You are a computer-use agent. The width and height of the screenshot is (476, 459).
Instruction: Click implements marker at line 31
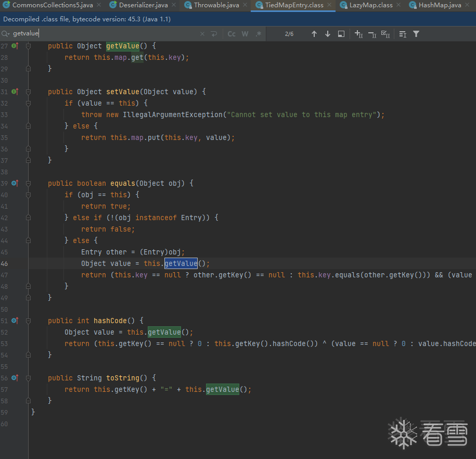[15, 92]
